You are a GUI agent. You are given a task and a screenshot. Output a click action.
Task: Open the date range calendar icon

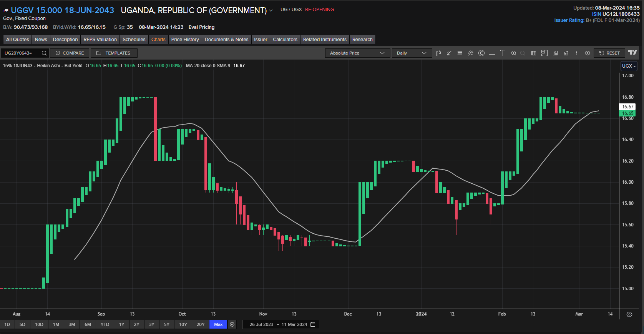tap(313, 324)
